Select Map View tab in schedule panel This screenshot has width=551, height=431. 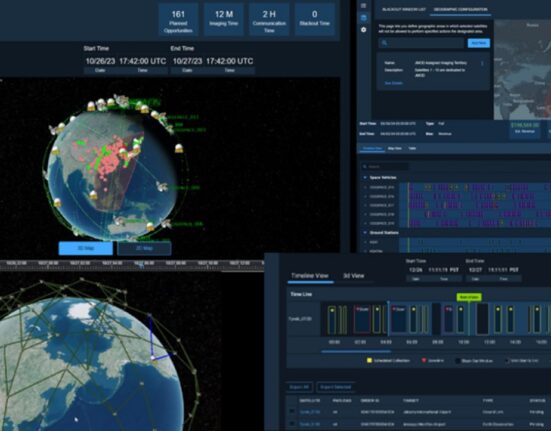coord(395,149)
